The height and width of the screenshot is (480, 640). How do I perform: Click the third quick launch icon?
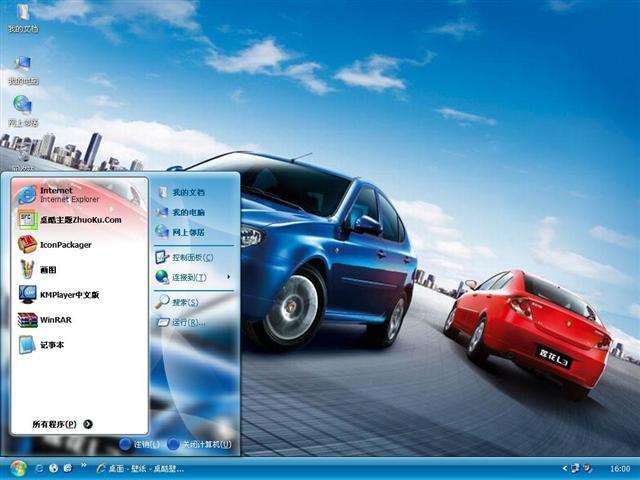68,468
